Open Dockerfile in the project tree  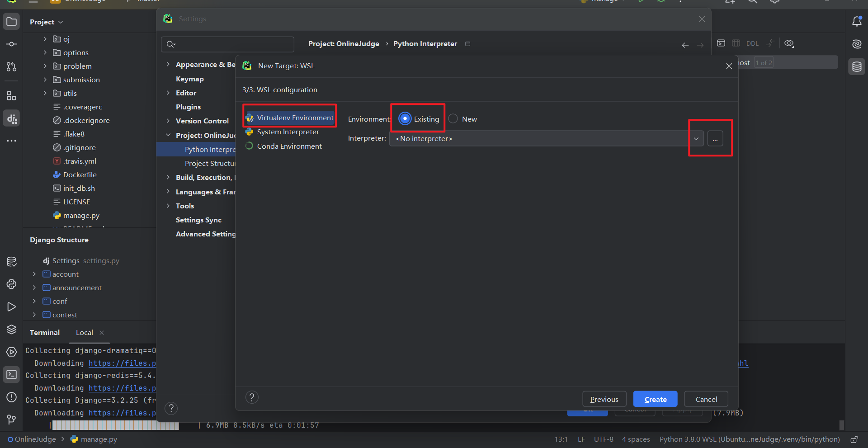tap(80, 175)
